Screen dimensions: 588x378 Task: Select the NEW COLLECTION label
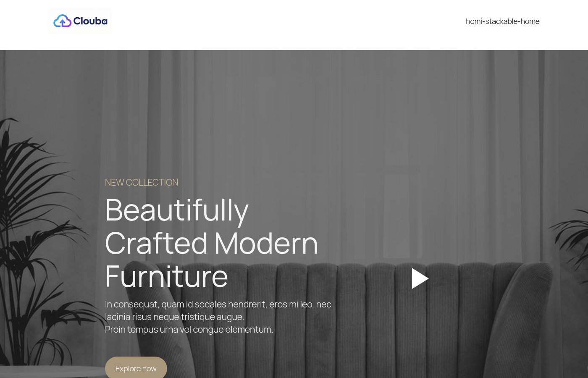tap(142, 182)
